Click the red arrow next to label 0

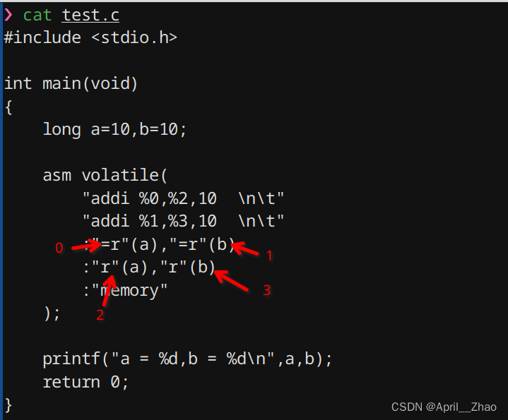click(86, 245)
